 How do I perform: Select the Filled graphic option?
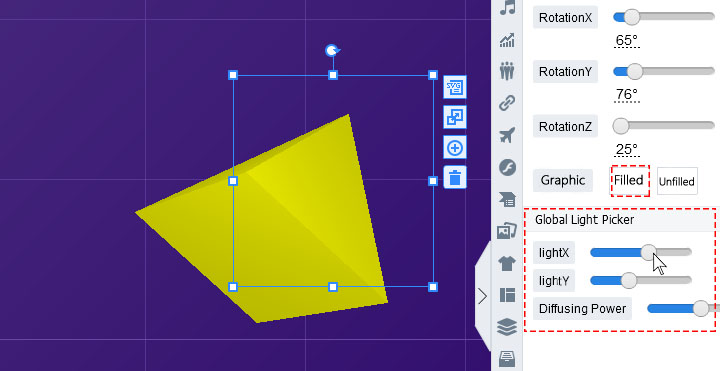click(629, 180)
